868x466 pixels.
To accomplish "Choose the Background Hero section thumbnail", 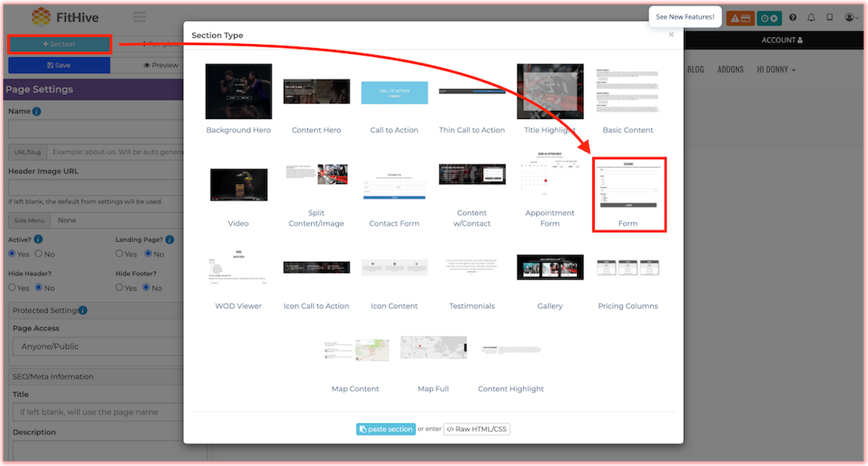I will point(239,92).
